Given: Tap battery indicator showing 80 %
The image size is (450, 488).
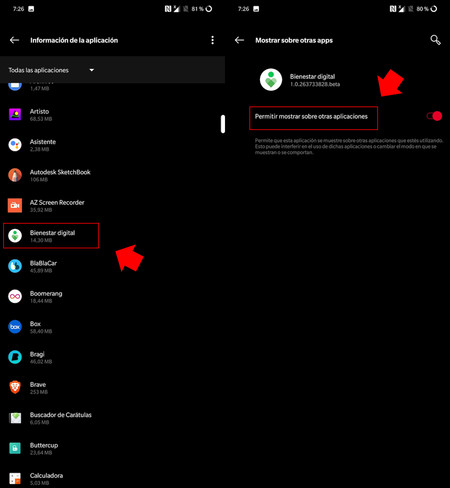Looking at the screenshot, I should click(x=427, y=9).
